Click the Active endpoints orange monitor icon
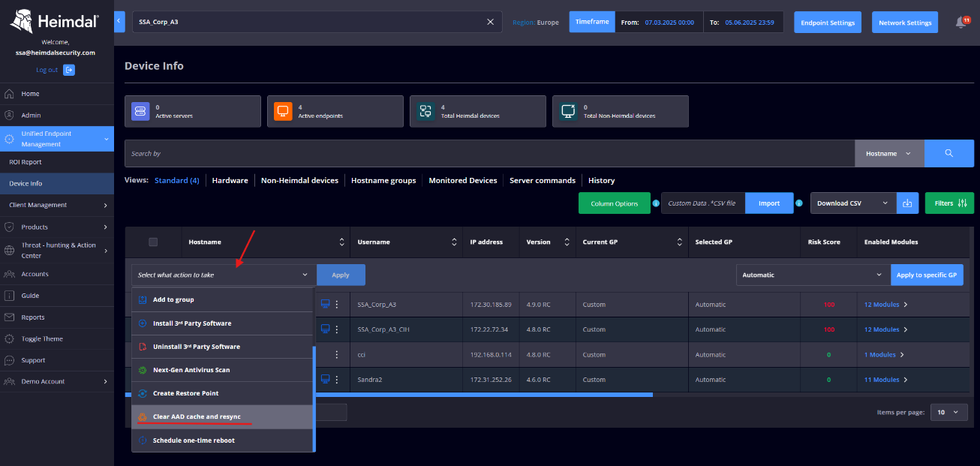 [x=283, y=111]
